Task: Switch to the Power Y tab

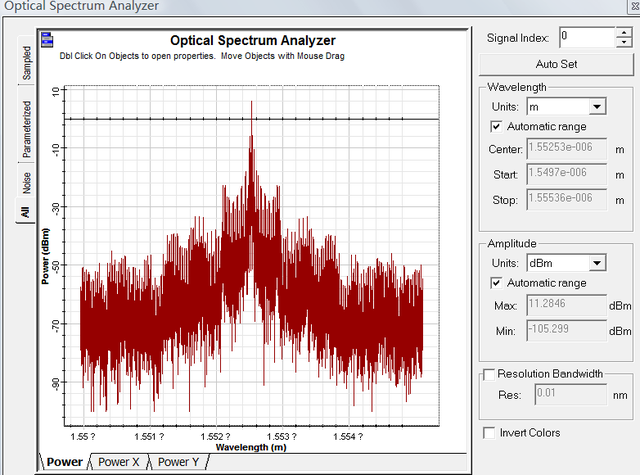Action: (178, 462)
